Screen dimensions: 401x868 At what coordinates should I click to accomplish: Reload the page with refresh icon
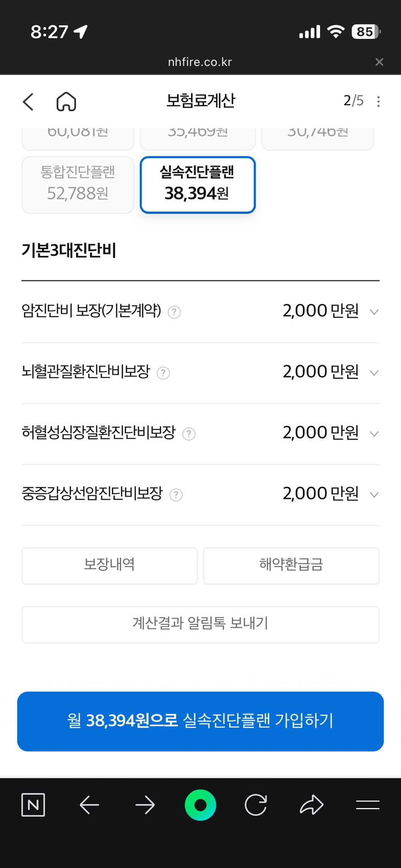256,805
